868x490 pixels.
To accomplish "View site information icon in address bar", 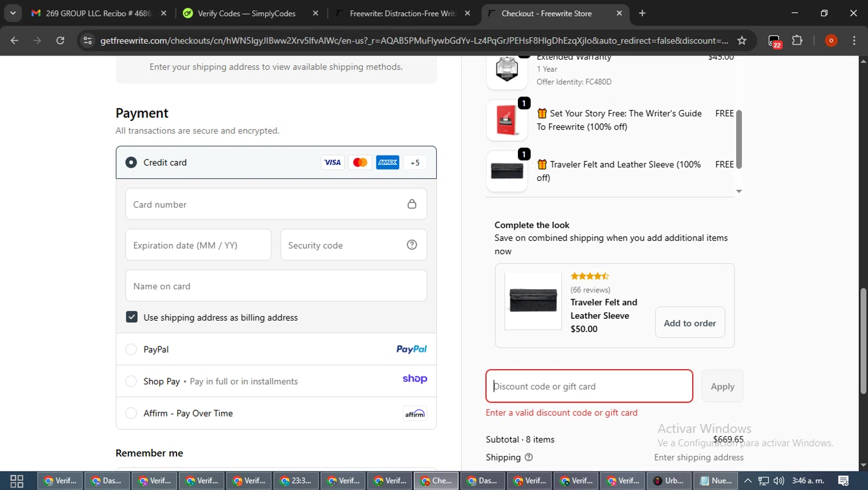I will (87, 40).
